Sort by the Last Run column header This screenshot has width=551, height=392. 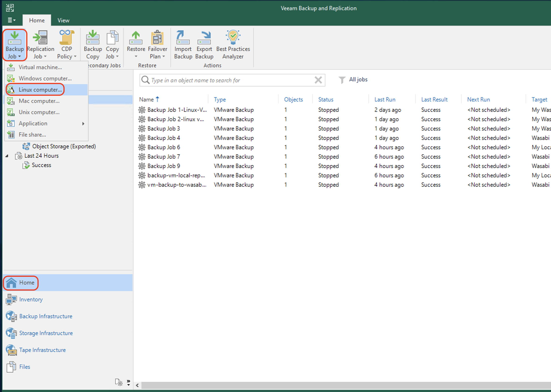coord(385,100)
